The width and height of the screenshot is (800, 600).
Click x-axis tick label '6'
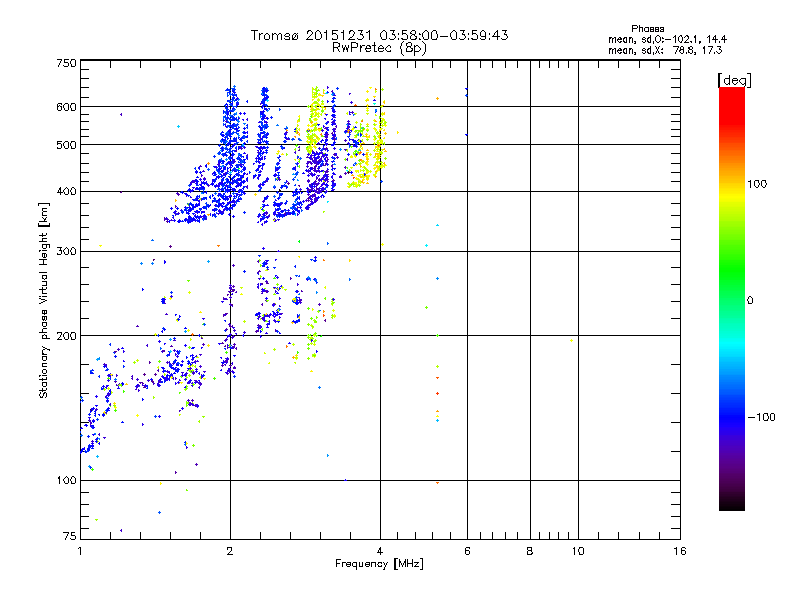pos(467,551)
